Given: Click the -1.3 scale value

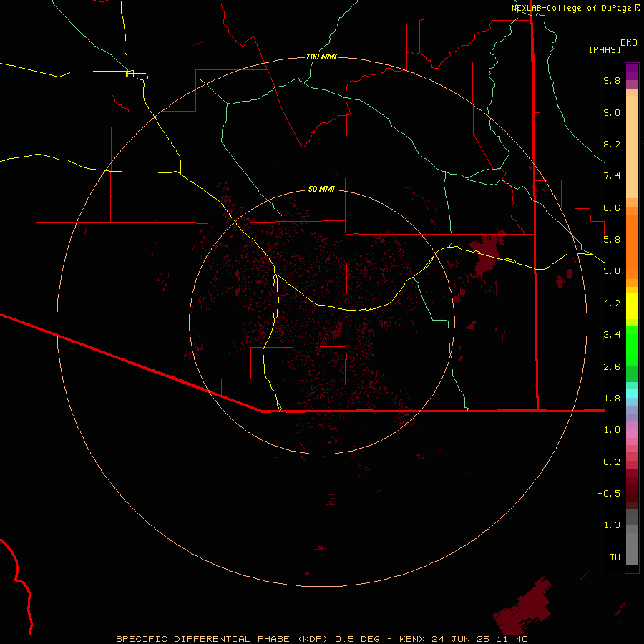Looking at the screenshot, I should click(609, 525).
